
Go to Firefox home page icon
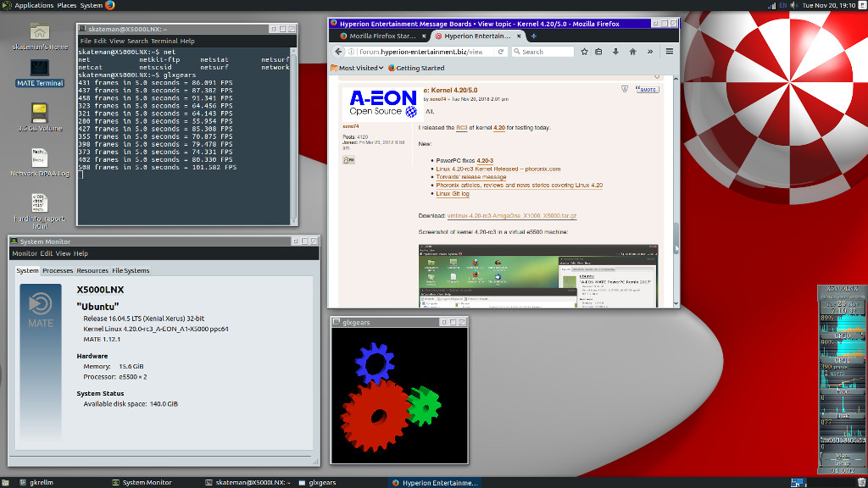(x=632, y=52)
